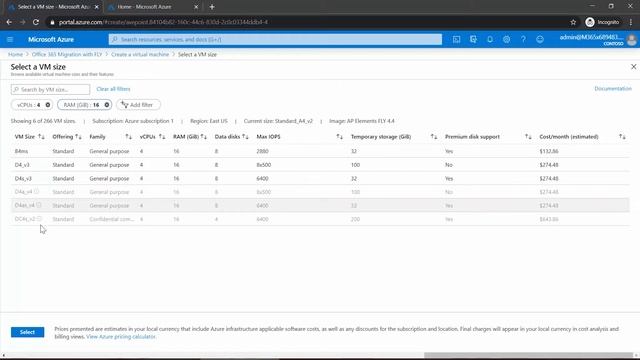Go back in the browser
This screenshot has height=360, width=640.
click(x=9, y=22)
